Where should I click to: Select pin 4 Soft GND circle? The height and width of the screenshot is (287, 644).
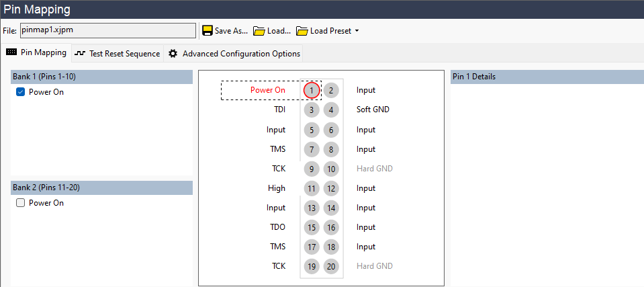pos(331,110)
